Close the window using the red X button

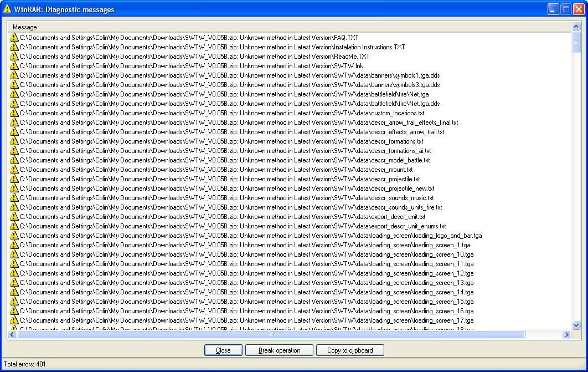click(x=579, y=9)
